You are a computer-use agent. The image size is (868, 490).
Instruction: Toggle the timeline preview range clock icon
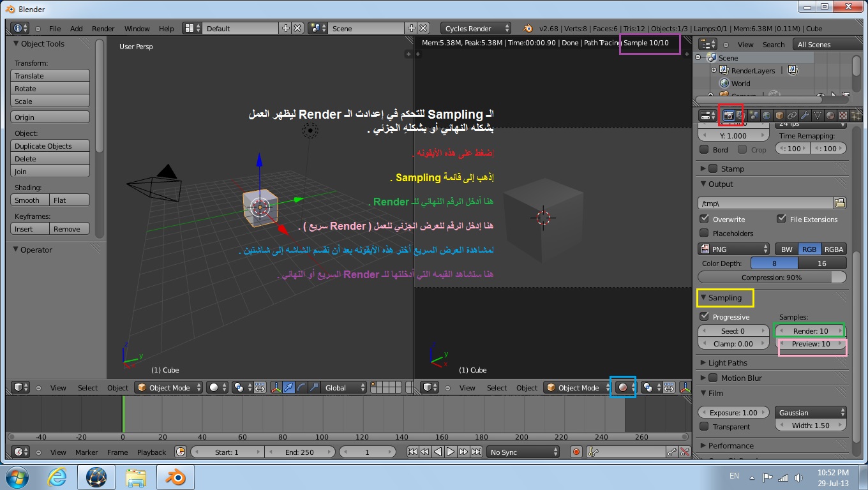tap(181, 452)
